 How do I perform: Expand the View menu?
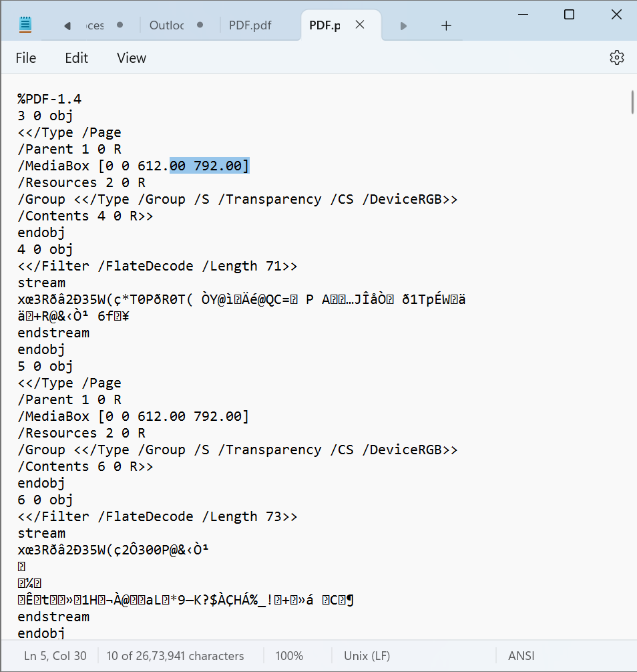(131, 58)
